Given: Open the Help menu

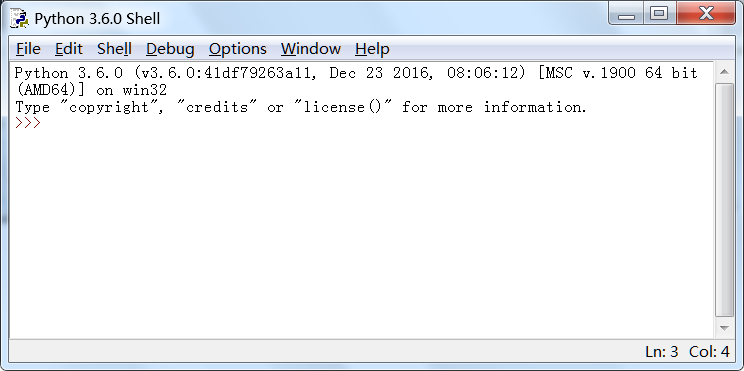Looking at the screenshot, I should point(372,49).
